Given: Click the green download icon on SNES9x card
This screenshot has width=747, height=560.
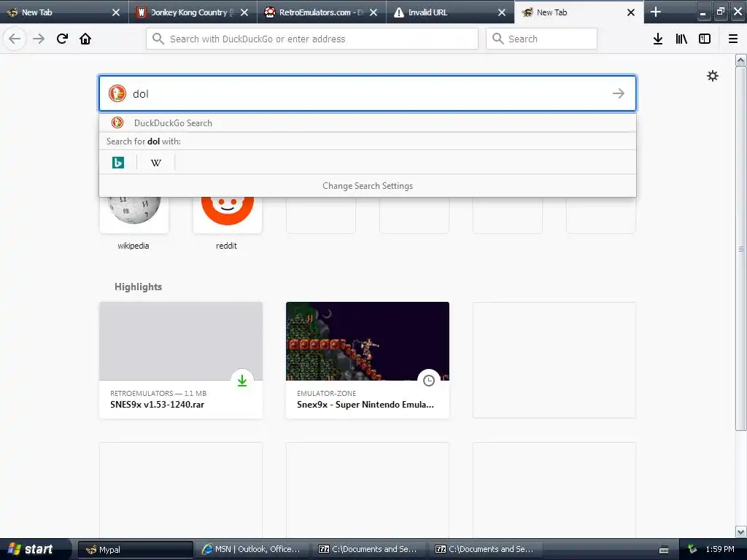Looking at the screenshot, I should tap(242, 381).
